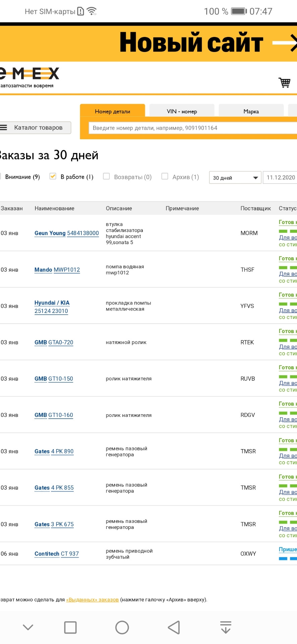
Task: Focus the part number search field
Action: tap(191, 128)
